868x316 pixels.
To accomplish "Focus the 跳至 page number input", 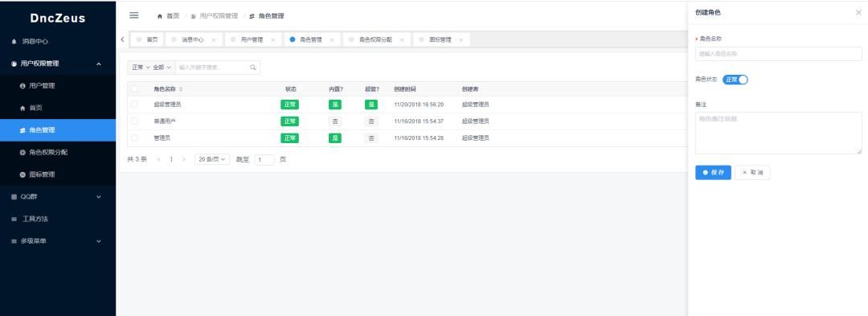I will coord(264,160).
